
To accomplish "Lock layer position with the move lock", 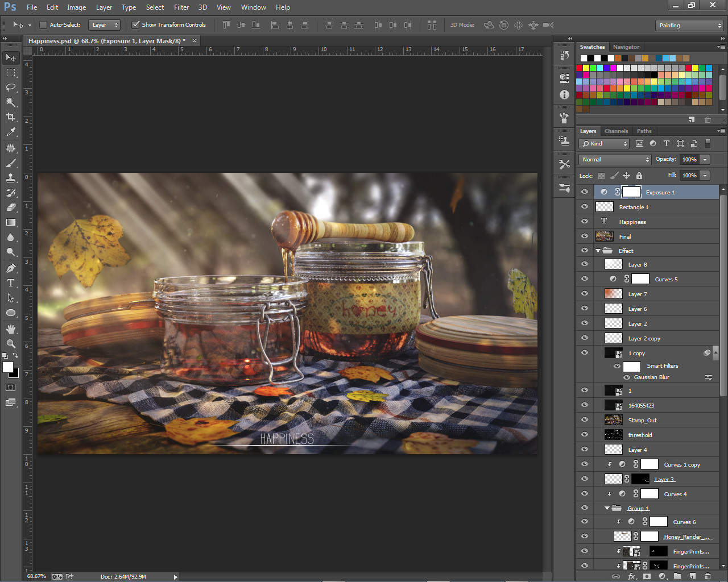I will 626,176.
